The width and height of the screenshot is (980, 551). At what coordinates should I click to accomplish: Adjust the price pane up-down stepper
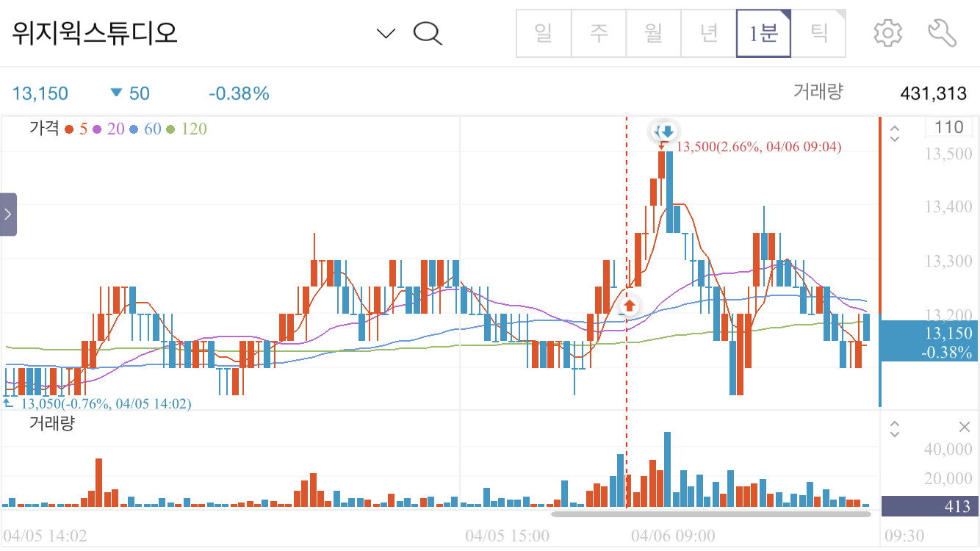(x=895, y=134)
